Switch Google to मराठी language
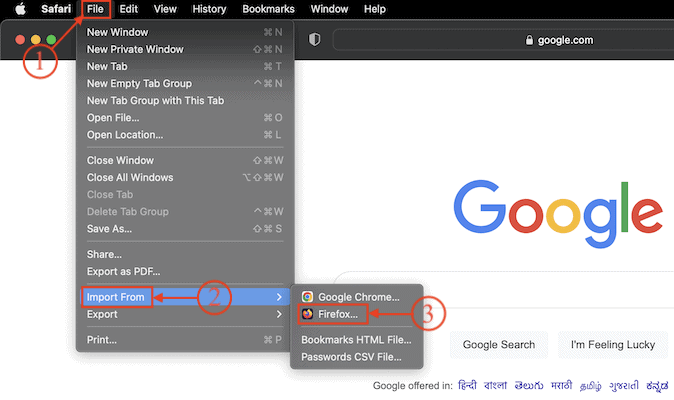The width and height of the screenshot is (674, 400). pos(561,385)
